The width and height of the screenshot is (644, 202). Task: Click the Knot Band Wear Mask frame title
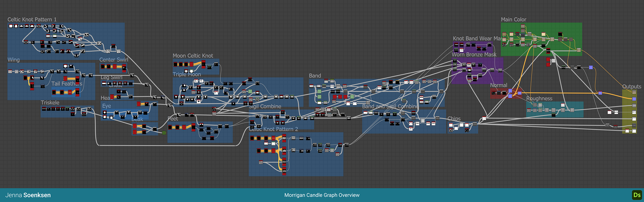tap(477, 39)
